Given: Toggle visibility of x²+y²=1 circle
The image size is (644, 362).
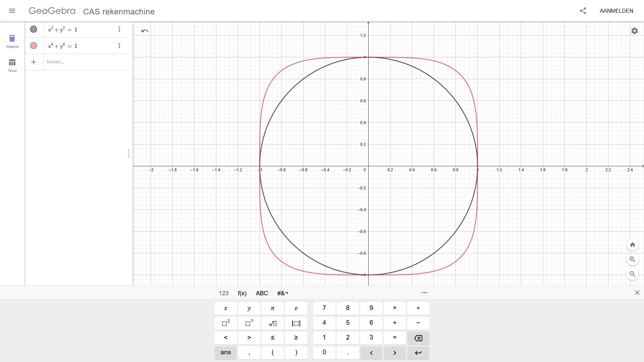Looking at the screenshot, I should pyautogui.click(x=34, y=29).
